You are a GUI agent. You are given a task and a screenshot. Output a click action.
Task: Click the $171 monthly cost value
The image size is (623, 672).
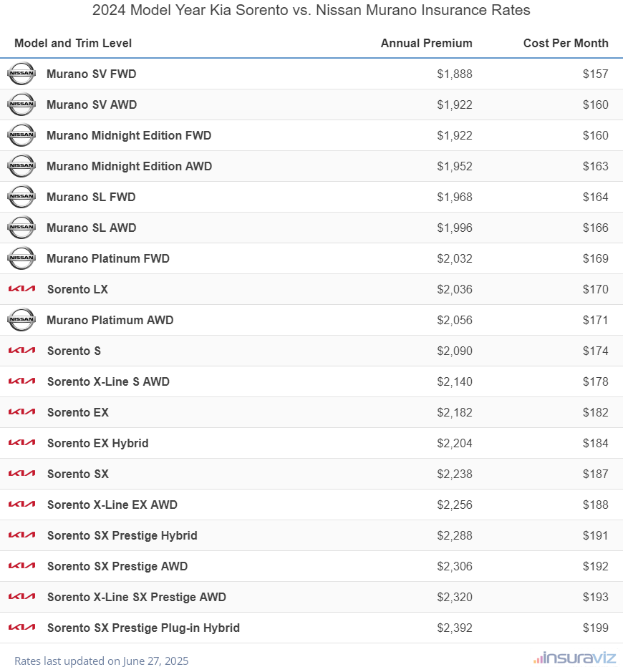[596, 320]
